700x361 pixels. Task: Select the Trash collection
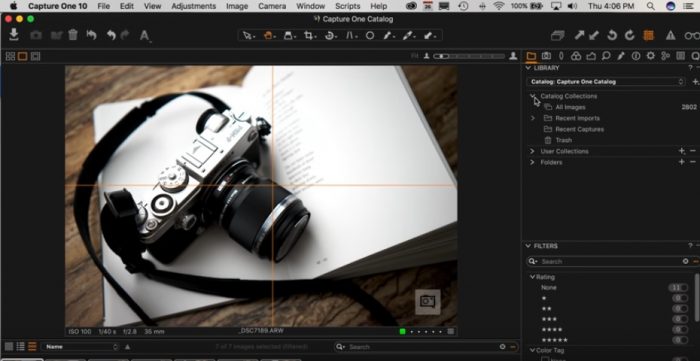[x=563, y=140]
